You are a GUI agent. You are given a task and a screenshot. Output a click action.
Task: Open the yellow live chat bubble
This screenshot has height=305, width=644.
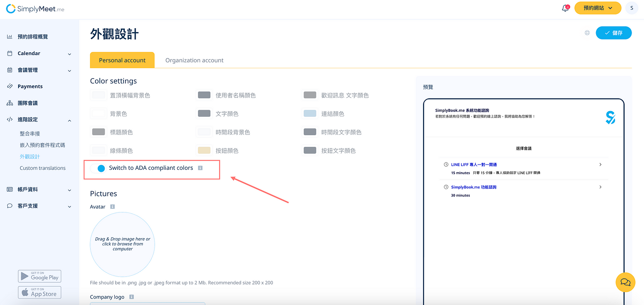[625, 282]
